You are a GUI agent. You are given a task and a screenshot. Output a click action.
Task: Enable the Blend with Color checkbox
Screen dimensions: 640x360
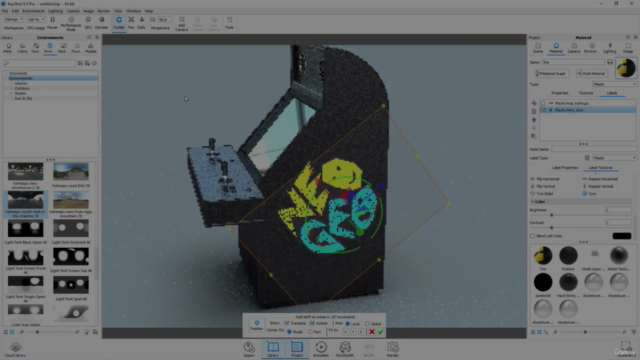[x=532, y=236]
